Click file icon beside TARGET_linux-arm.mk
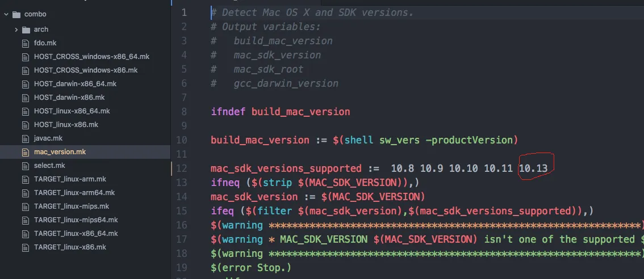Viewport: 644px width, 279px height. click(x=25, y=179)
